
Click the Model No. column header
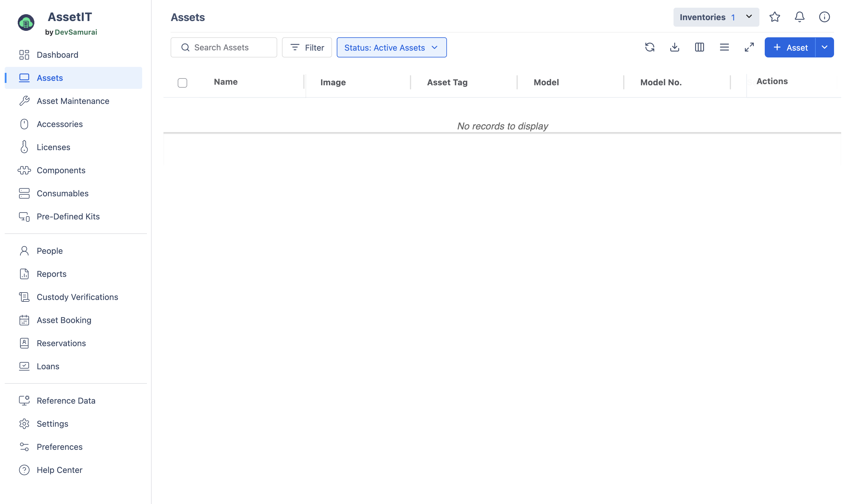tap(661, 82)
